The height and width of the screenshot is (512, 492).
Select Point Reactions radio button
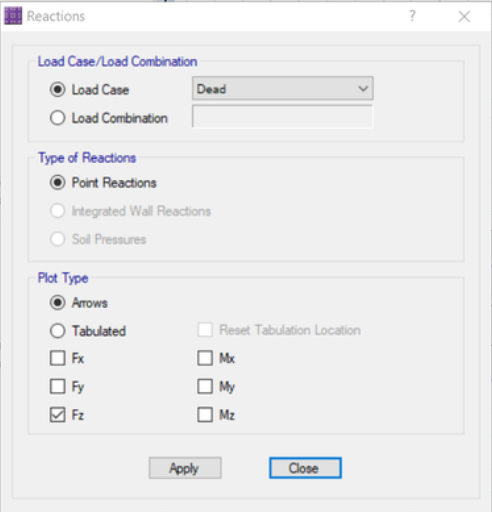(57, 183)
